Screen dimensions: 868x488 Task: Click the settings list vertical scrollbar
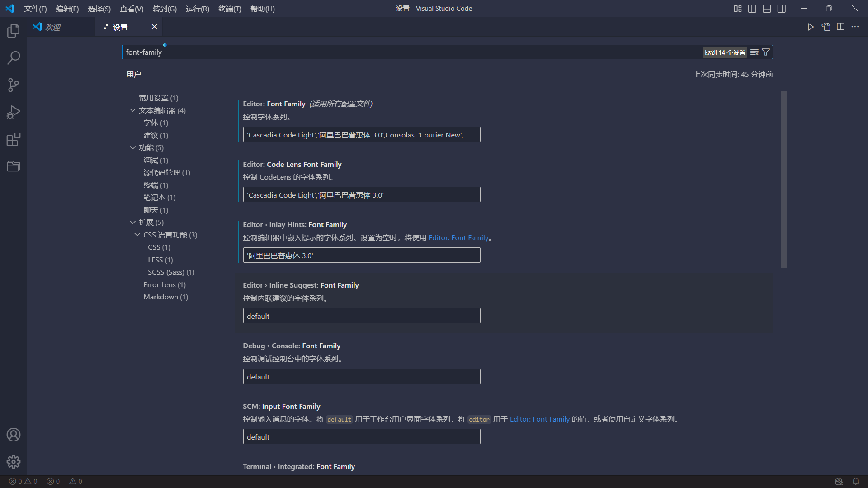(x=784, y=180)
